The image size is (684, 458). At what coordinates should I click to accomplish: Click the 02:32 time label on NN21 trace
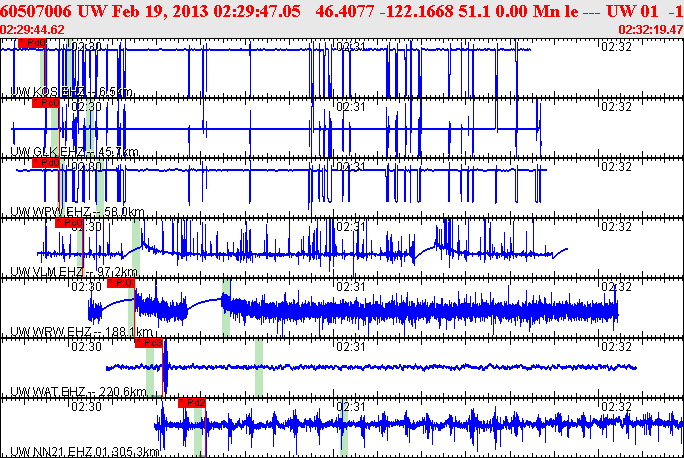[x=616, y=407]
